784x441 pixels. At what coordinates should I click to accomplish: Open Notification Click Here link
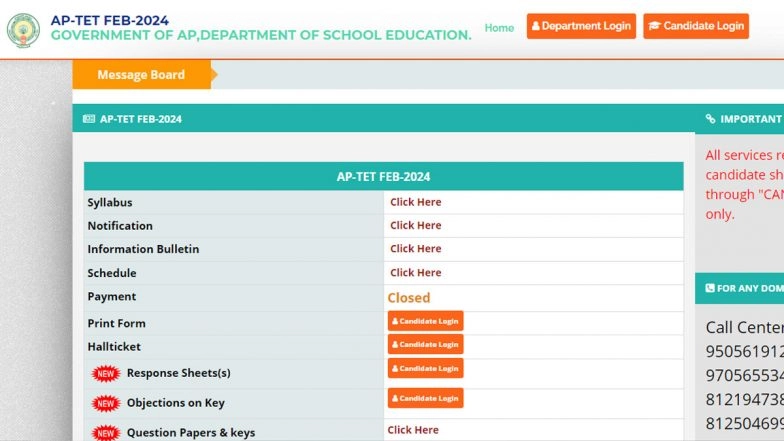coord(416,226)
